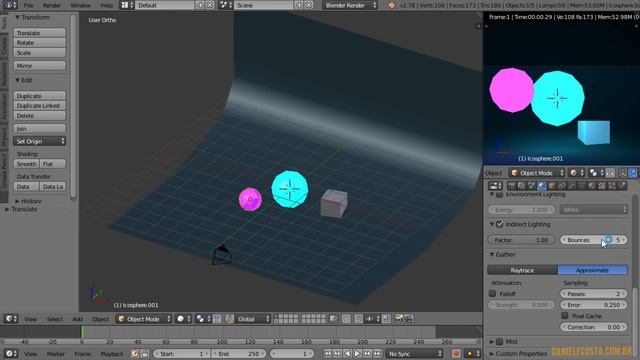640x360 pixels.
Task: Open the timeline Marker menu
Action: point(56,354)
